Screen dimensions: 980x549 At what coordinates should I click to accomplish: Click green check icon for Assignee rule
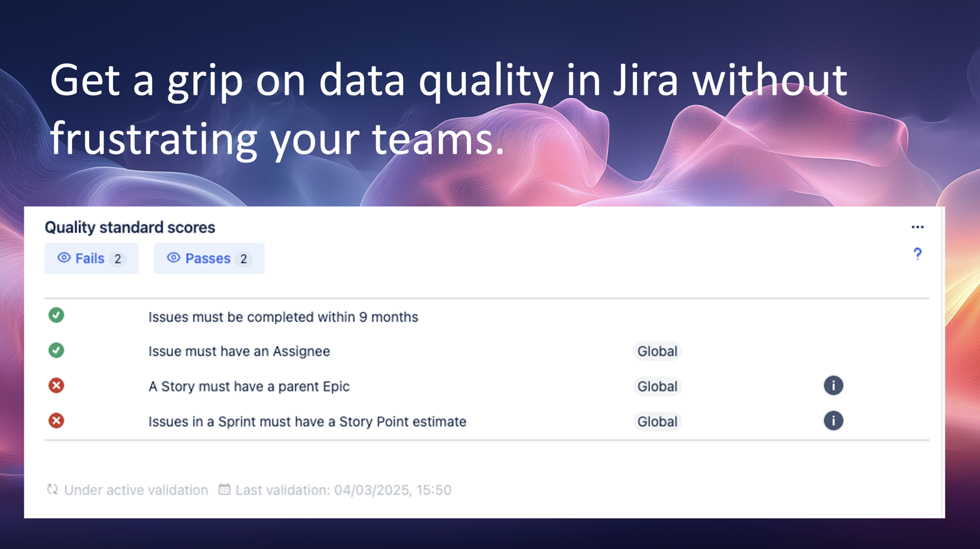(56, 351)
